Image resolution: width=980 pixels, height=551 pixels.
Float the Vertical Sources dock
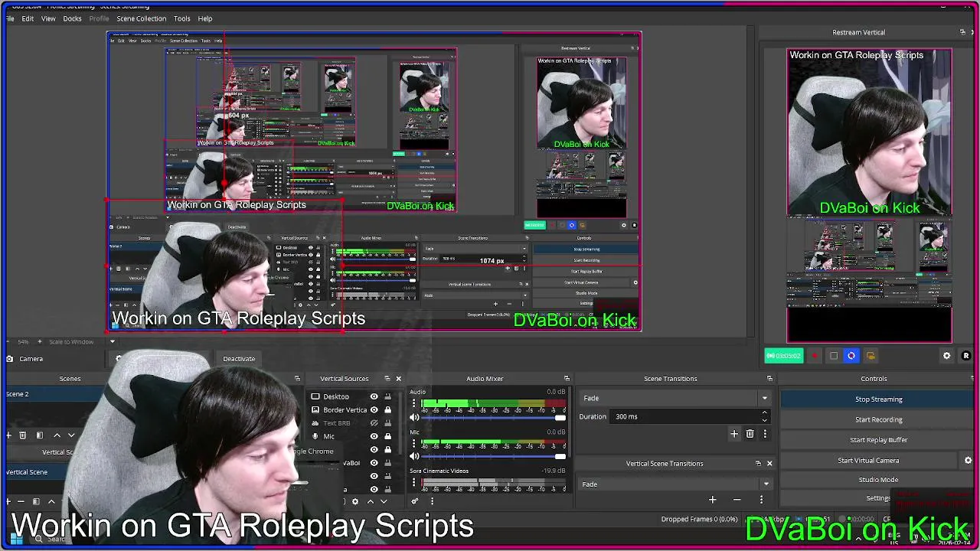click(x=387, y=379)
